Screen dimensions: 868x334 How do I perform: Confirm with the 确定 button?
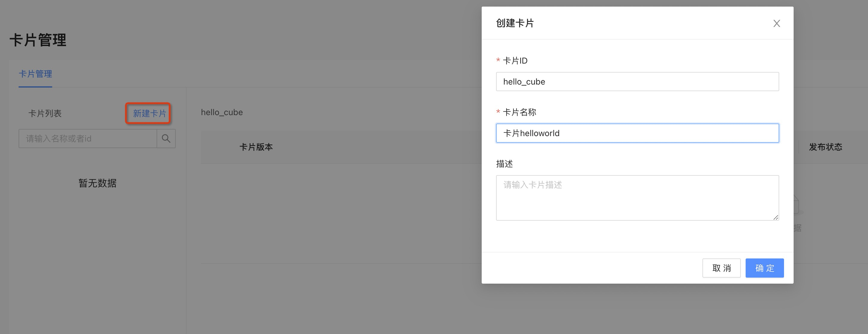coord(764,268)
